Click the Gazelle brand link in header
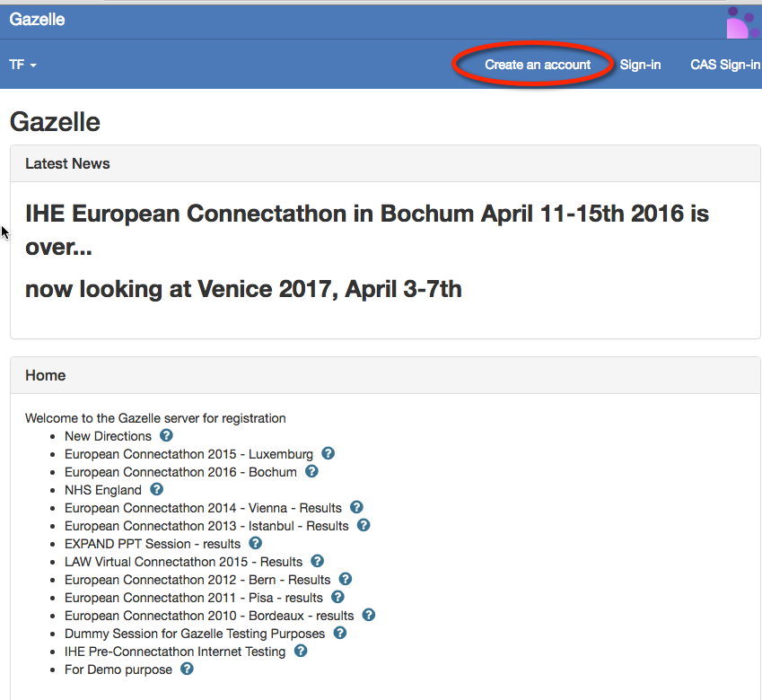The height and width of the screenshot is (700, 762). [37, 19]
